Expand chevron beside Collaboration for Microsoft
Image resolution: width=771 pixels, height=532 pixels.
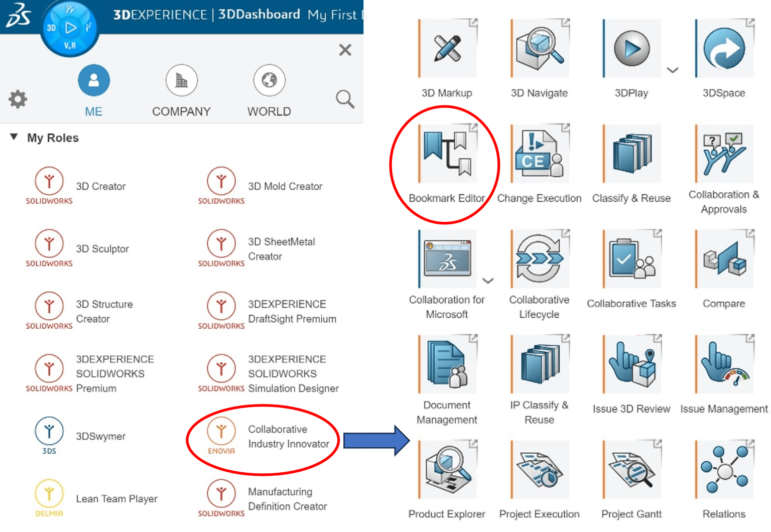point(488,281)
